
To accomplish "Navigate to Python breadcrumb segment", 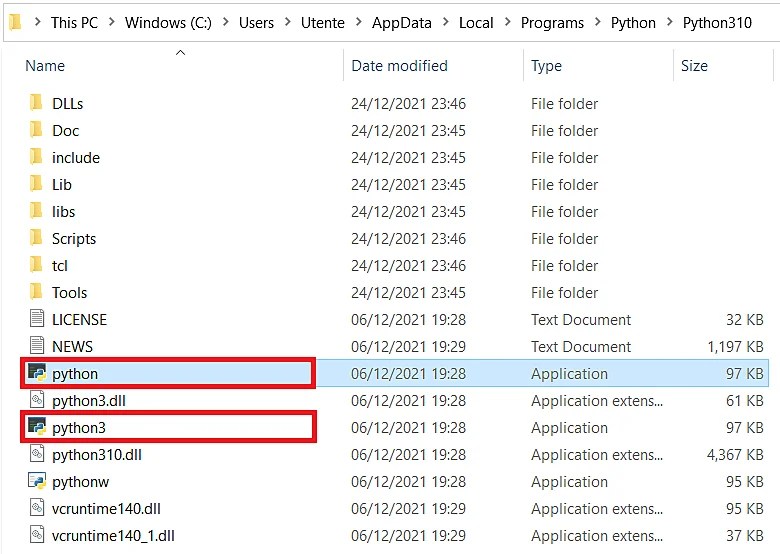I will (x=633, y=22).
